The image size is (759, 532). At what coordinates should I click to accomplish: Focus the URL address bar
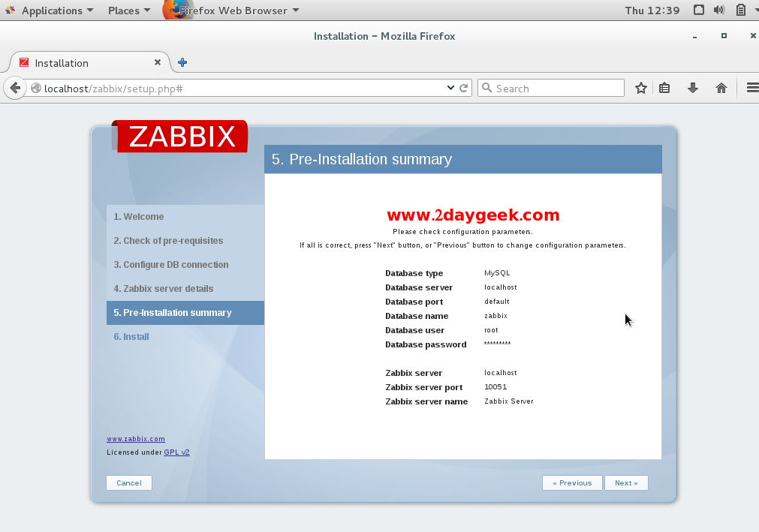(x=242, y=88)
